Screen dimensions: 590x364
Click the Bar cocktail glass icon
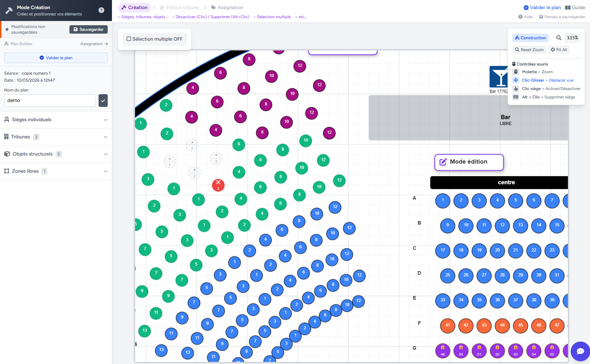point(498,77)
